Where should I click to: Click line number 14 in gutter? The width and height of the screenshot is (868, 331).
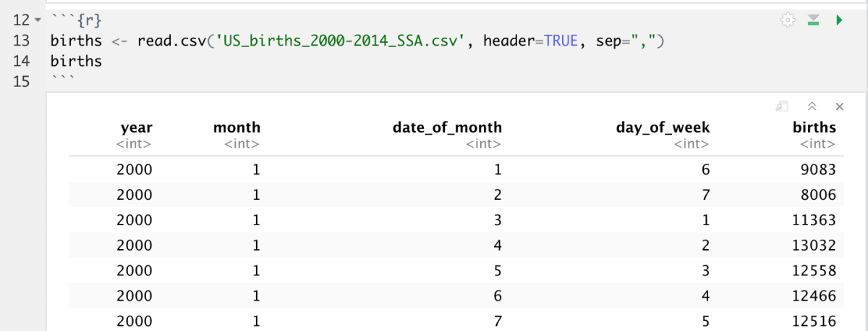21,61
